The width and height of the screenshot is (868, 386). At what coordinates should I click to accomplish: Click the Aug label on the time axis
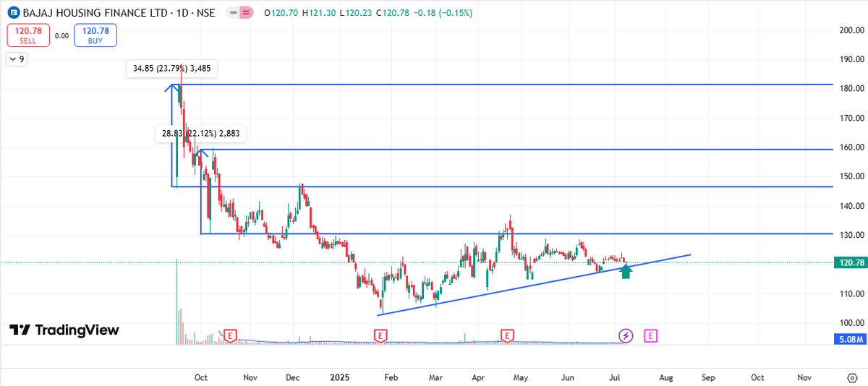(666, 377)
